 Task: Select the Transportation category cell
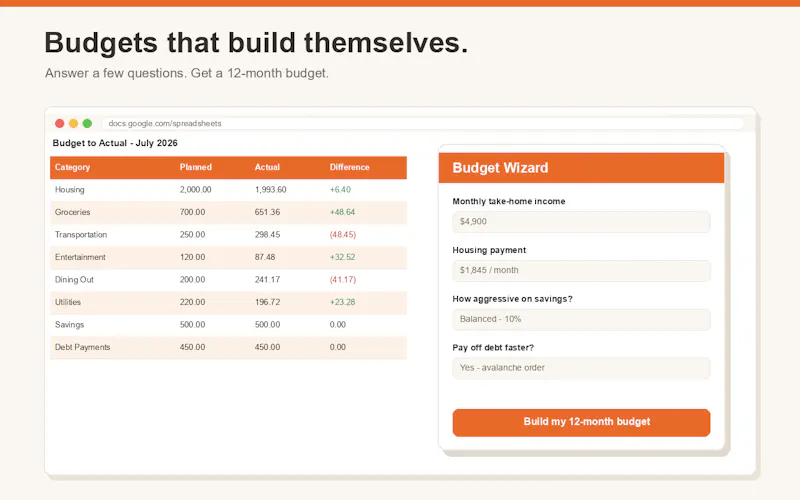point(81,235)
